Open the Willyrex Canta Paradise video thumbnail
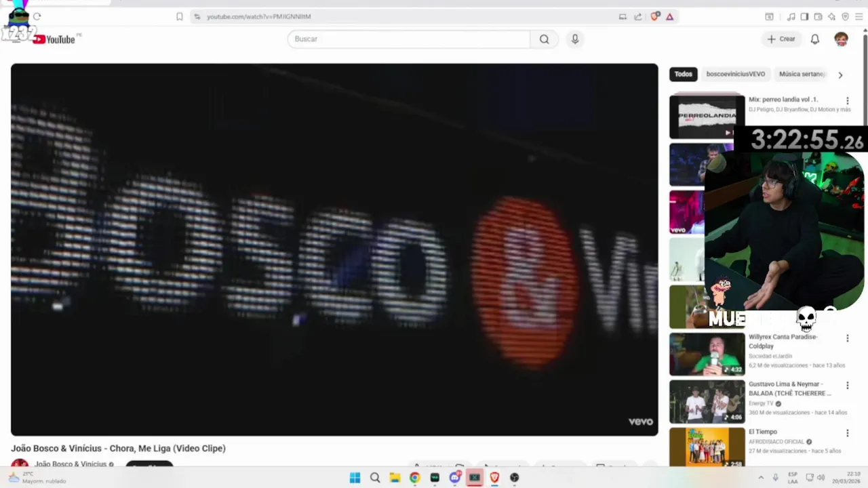 coord(707,354)
